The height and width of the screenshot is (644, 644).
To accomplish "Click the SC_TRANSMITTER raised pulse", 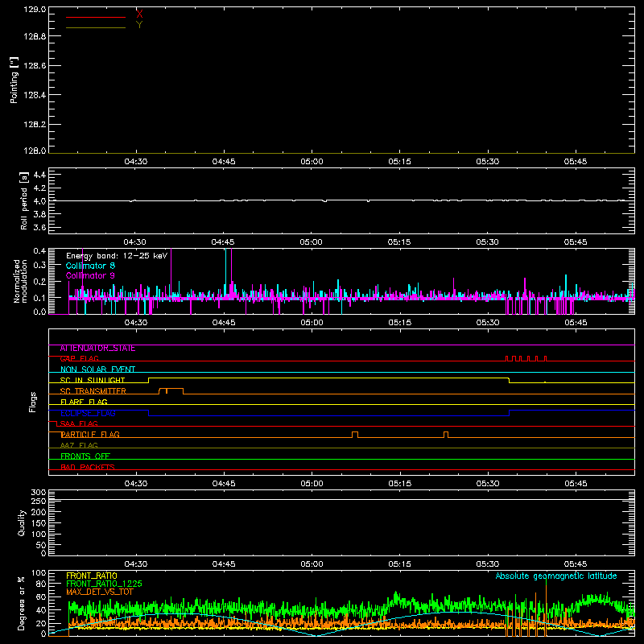I will click(171, 391).
